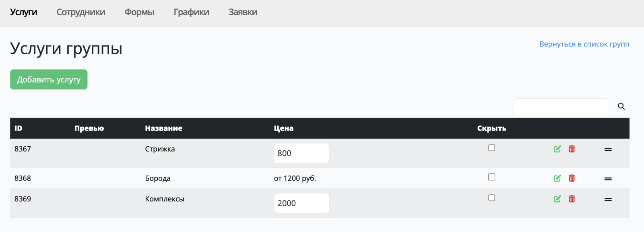Check the Скрыть box for Стрижка

(491, 148)
